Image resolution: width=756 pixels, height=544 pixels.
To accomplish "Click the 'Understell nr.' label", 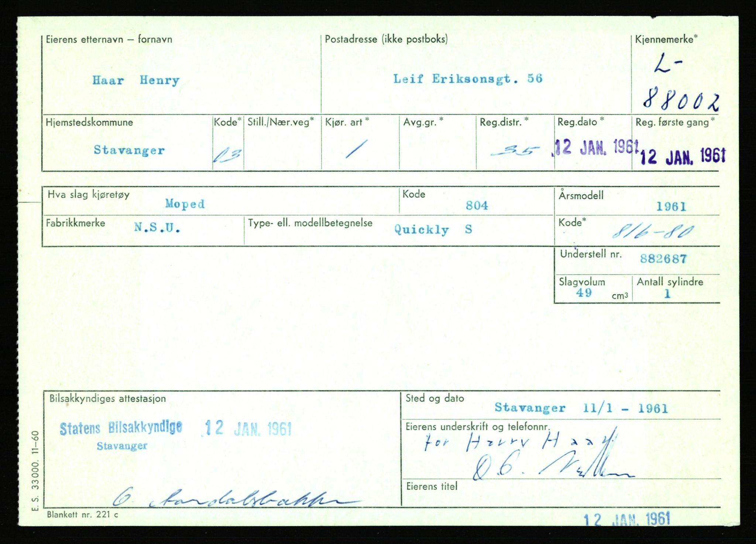I will click(x=591, y=254).
